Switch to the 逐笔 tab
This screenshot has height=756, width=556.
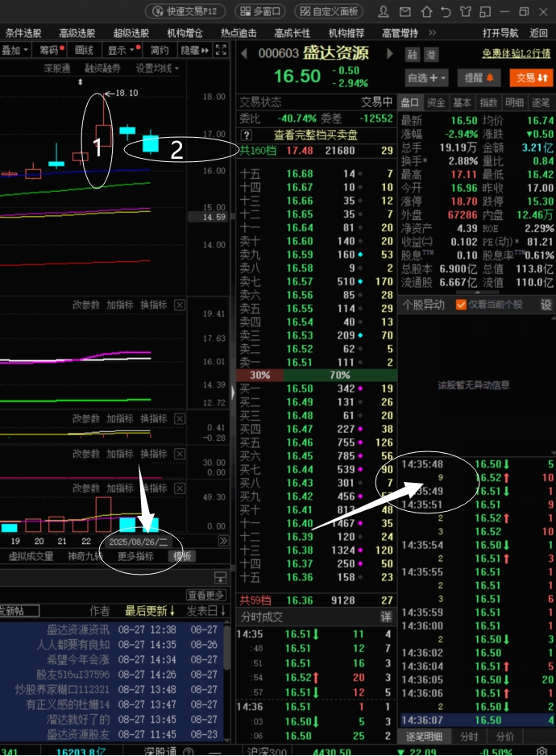point(541,102)
